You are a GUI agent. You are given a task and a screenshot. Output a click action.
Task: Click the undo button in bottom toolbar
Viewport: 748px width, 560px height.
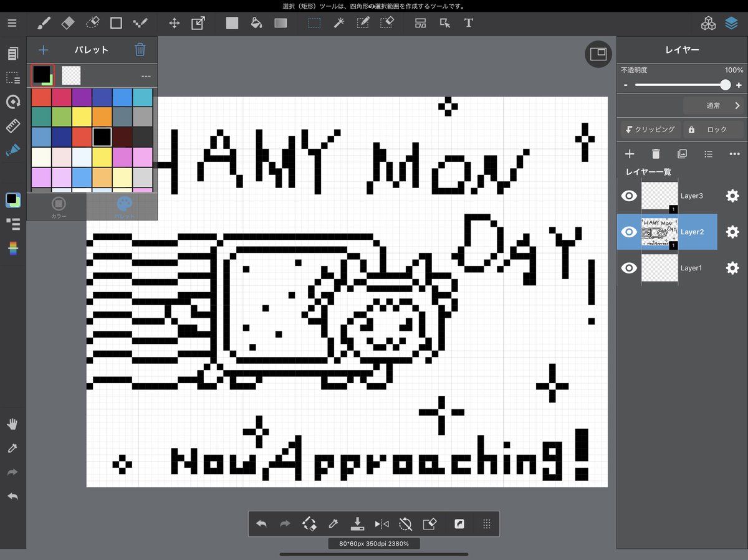click(x=261, y=524)
